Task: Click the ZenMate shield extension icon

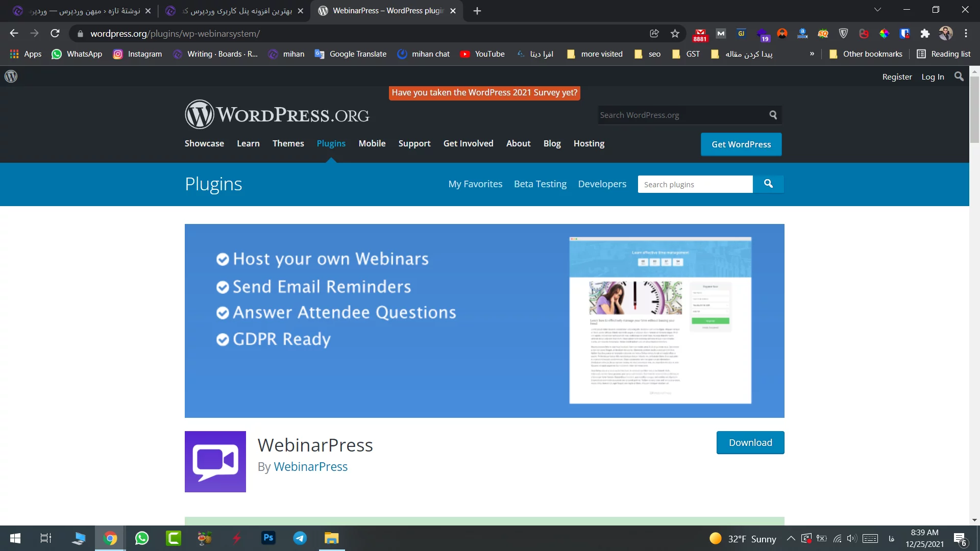Action: tap(843, 34)
